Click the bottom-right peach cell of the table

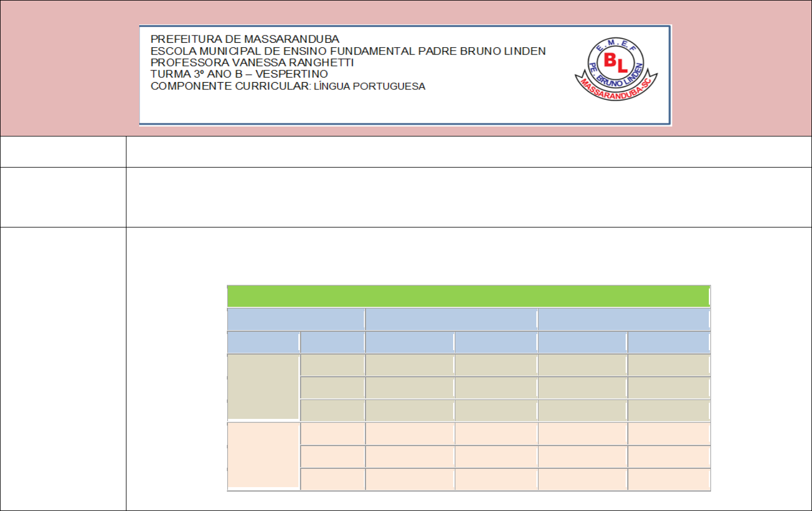[x=668, y=480]
